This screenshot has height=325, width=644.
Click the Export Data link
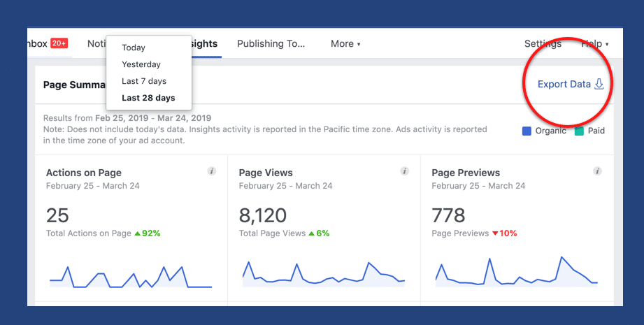point(564,85)
